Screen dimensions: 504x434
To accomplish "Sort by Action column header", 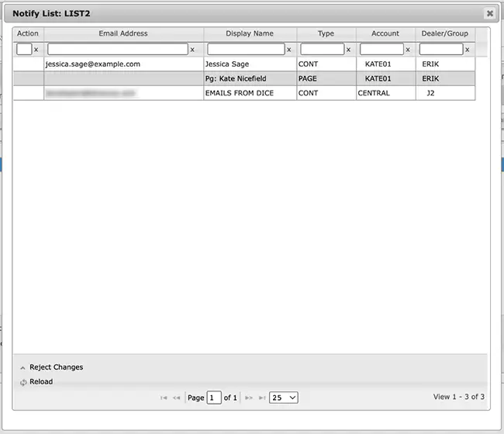I will coord(28,34).
